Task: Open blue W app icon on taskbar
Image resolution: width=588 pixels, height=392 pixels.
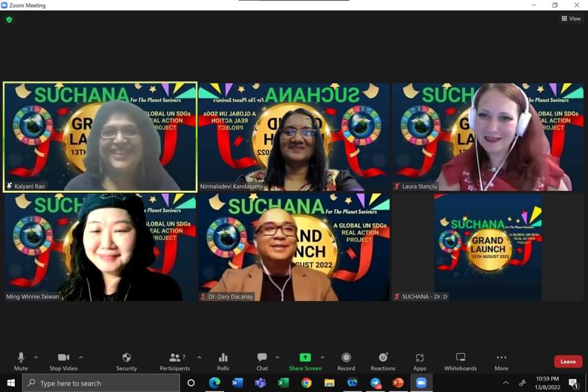Action: (352, 383)
